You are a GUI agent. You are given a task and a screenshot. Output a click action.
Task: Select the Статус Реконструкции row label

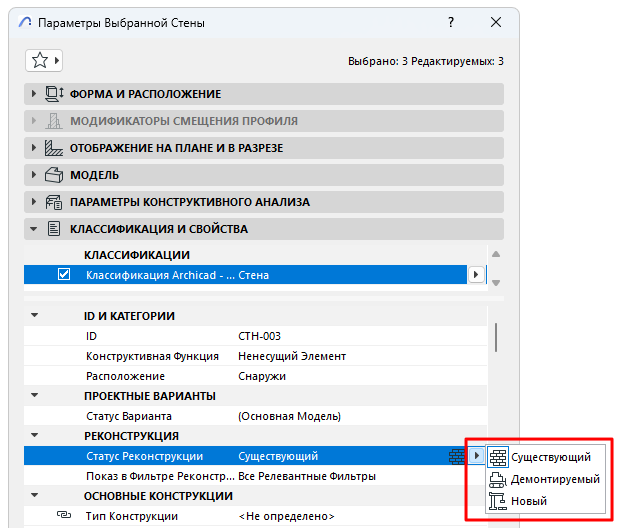[x=144, y=456]
